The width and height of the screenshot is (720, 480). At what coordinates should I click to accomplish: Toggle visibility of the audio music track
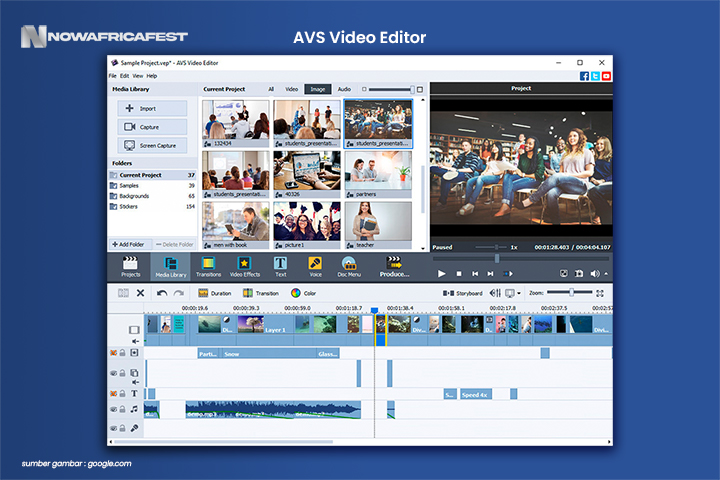tap(113, 409)
